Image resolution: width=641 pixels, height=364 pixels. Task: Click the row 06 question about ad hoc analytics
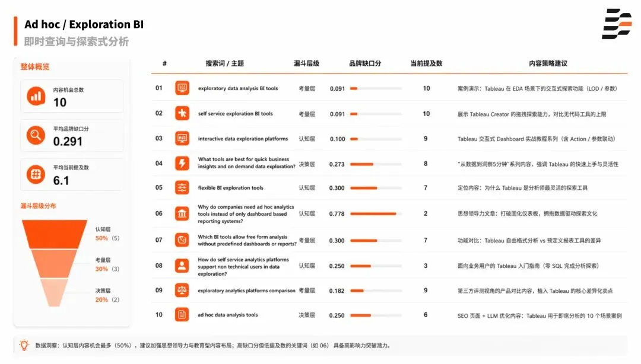246,213
